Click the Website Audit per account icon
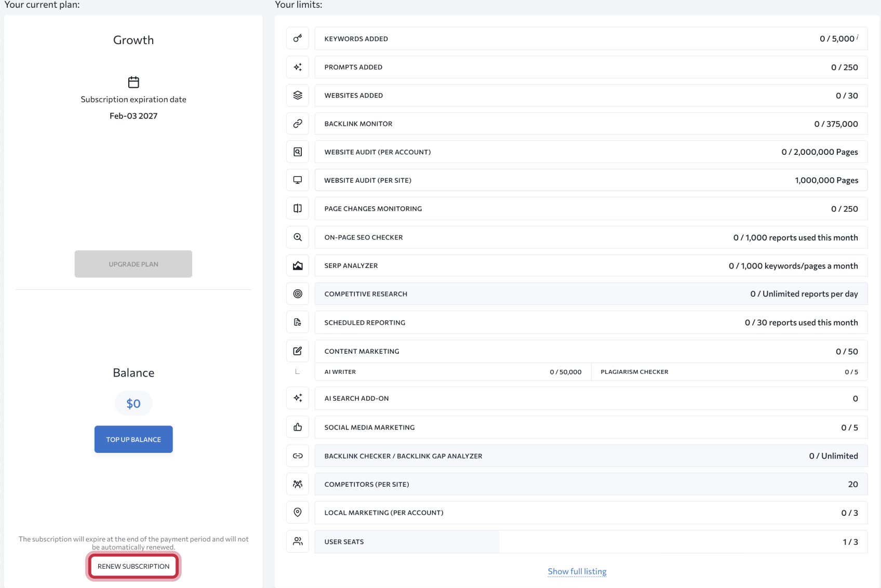This screenshot has width=881, height=588. [x=298, y=152]
